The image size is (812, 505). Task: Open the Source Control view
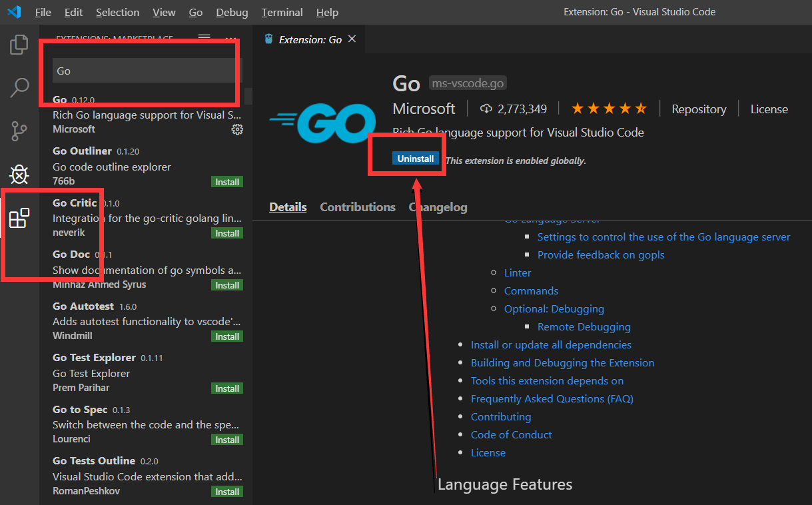(19, 131)
